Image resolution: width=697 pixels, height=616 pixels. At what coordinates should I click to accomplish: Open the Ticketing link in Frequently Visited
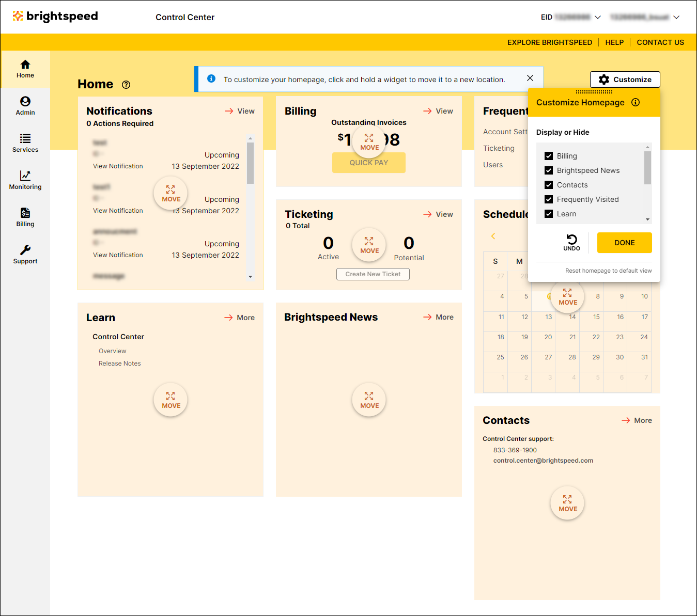(499, 148)
